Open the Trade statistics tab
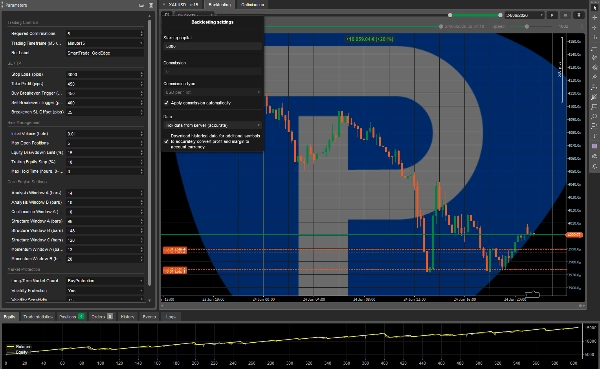 pyautogui.click(x=38, y=317)
